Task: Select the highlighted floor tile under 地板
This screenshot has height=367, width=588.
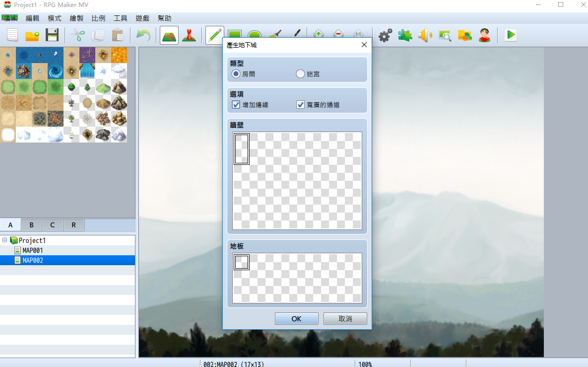Action: point(242,262)
